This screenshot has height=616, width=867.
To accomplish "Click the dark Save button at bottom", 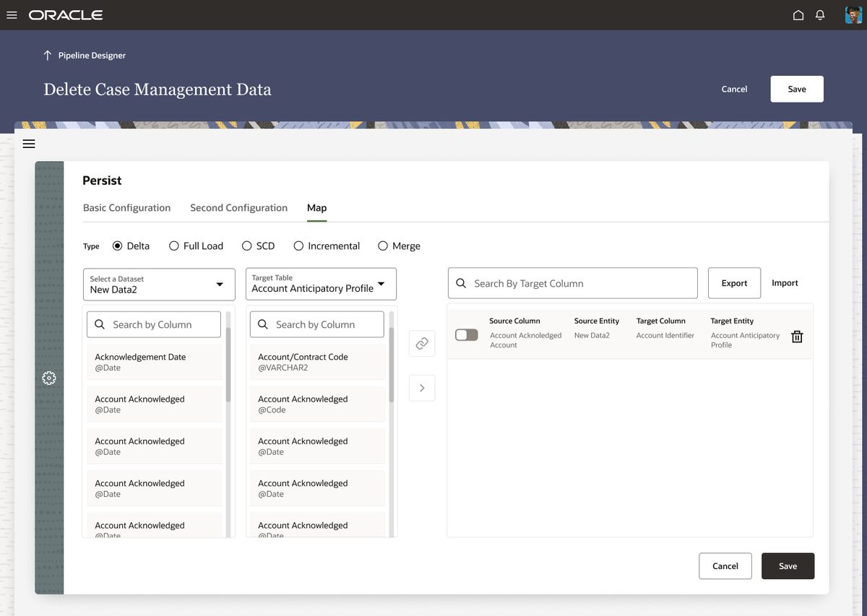I will (x=788, y=566).
